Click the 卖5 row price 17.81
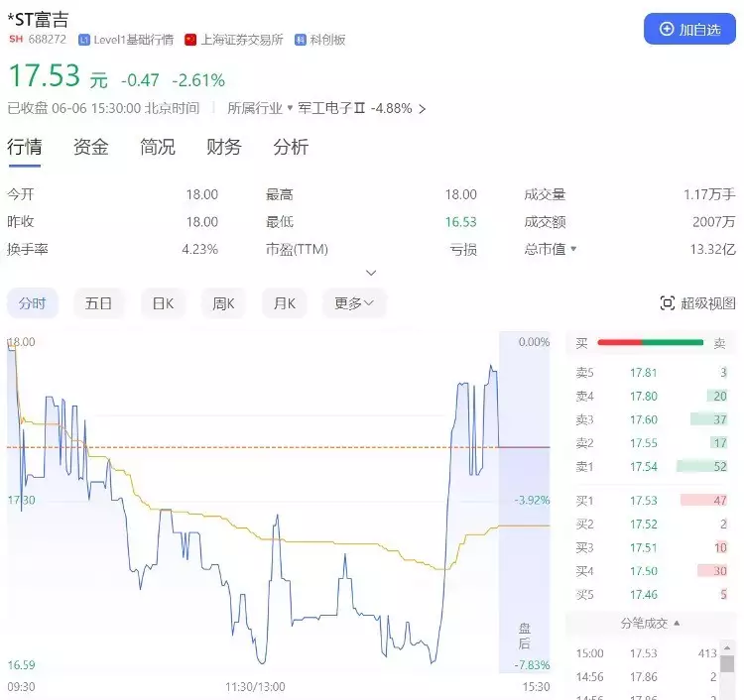The height and width of the screenshot is (700, 744). (644, 373)
